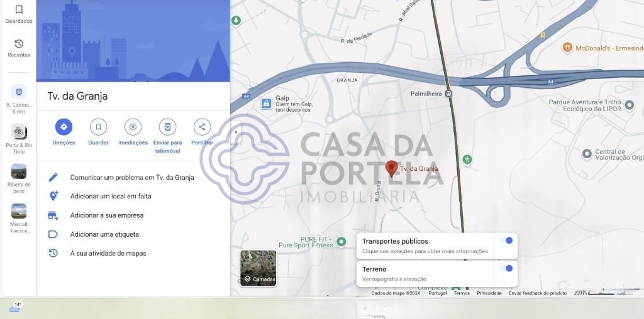Click Enviar para telemóvel icon
Image resolution: width=644 pixels, height=319 pixels.
point(167,127)
